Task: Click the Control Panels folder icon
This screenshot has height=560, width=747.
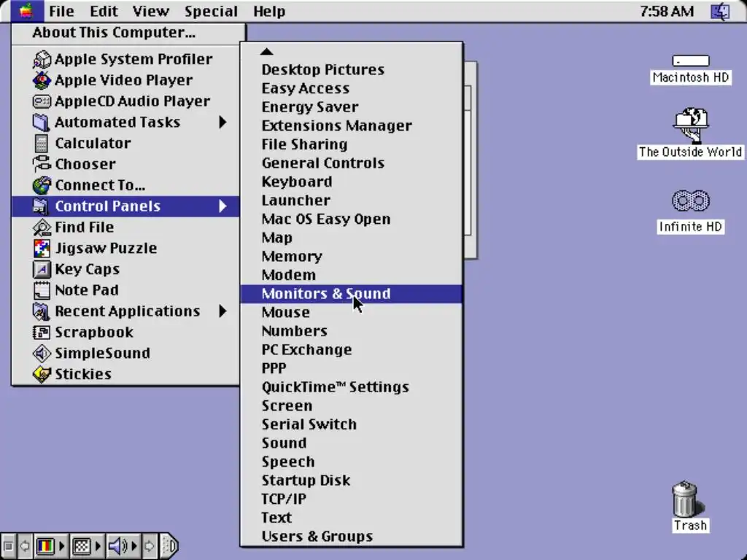Action: coord(42,206)
